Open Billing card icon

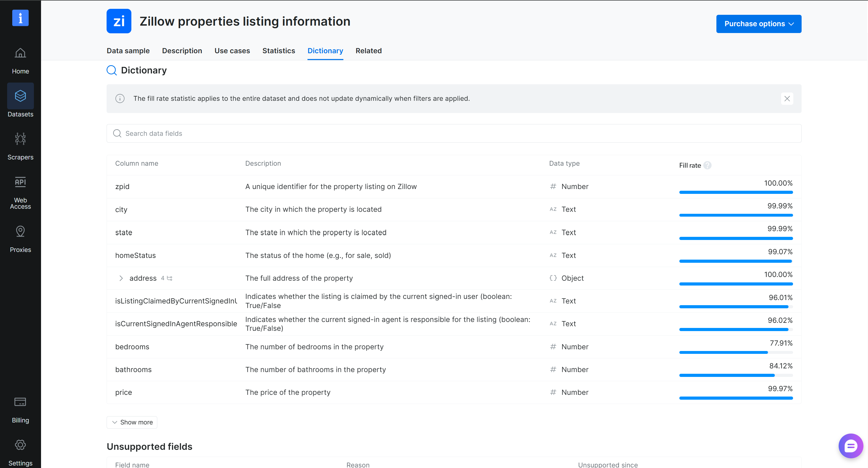[20, 402]
